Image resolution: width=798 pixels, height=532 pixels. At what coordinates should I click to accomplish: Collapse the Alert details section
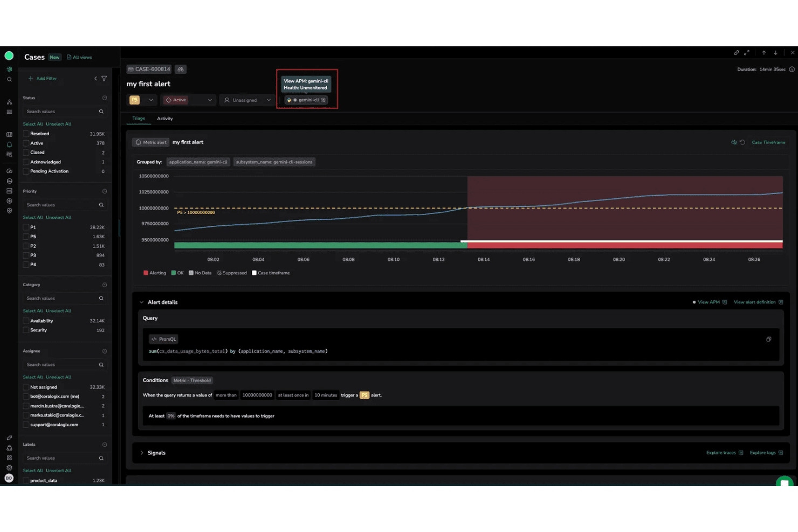[x=142, y=302]
